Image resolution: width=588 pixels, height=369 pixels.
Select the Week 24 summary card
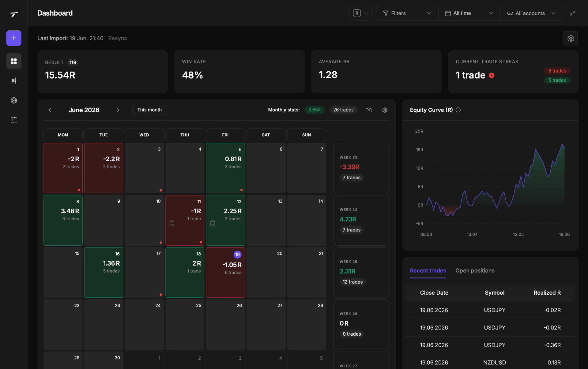point(361,220)
